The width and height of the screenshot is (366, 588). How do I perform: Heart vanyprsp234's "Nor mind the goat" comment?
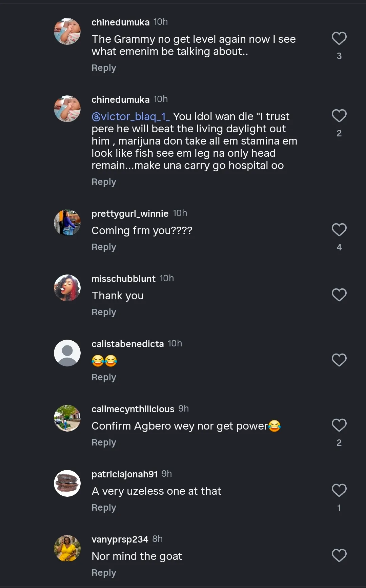(339, 555)
